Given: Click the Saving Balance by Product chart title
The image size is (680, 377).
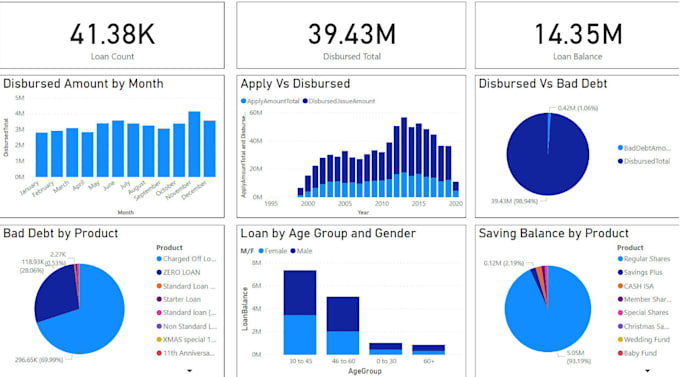Looking at the screenshot, I should (554, 233).
